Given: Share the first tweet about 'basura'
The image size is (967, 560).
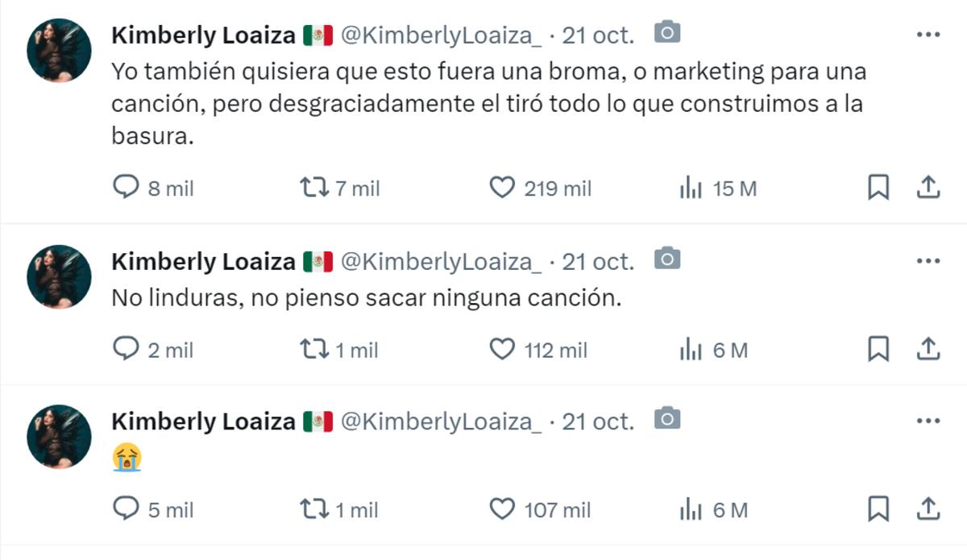Looking at the screenshot, I should 928,188.
